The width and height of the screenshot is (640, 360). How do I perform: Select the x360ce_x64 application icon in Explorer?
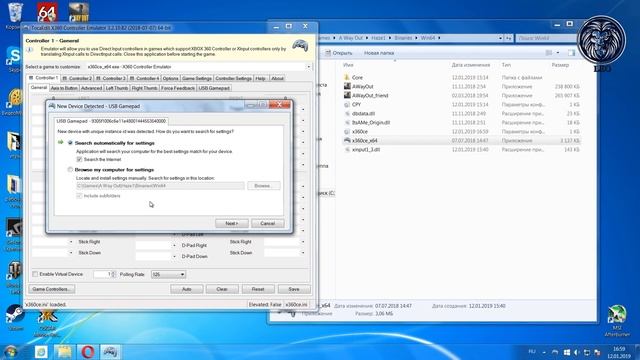click(347, 140)
